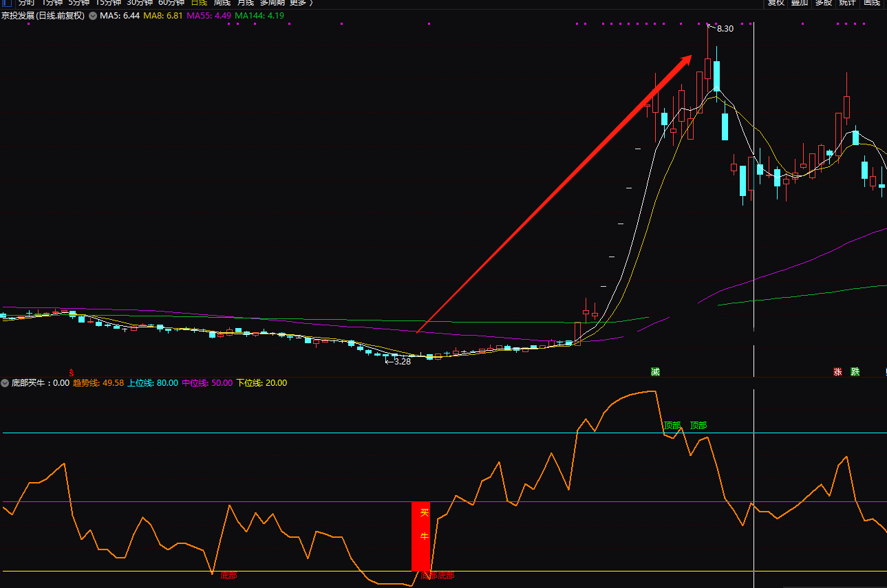
Task: Select the 15分钟 period tab
Action: coord(108,3)
